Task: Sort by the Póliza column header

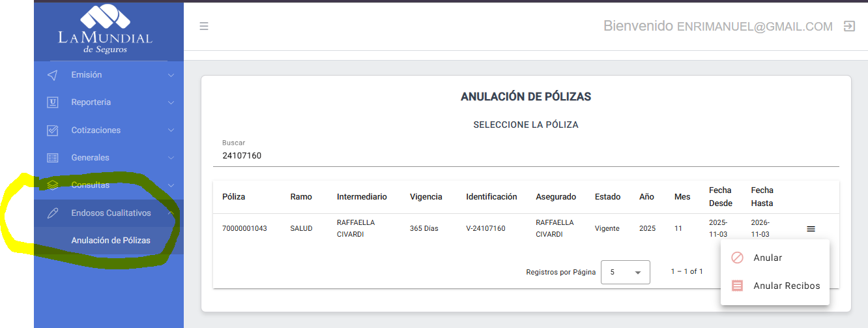Action: coord(234,197)
